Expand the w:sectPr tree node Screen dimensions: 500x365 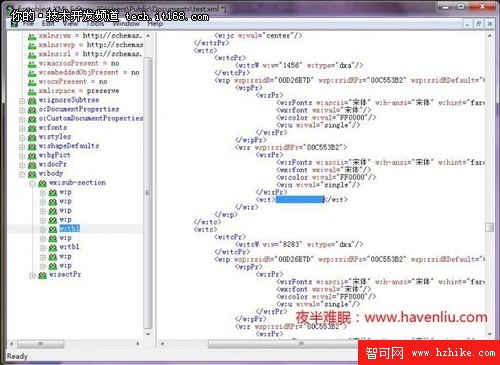point(33,275)
